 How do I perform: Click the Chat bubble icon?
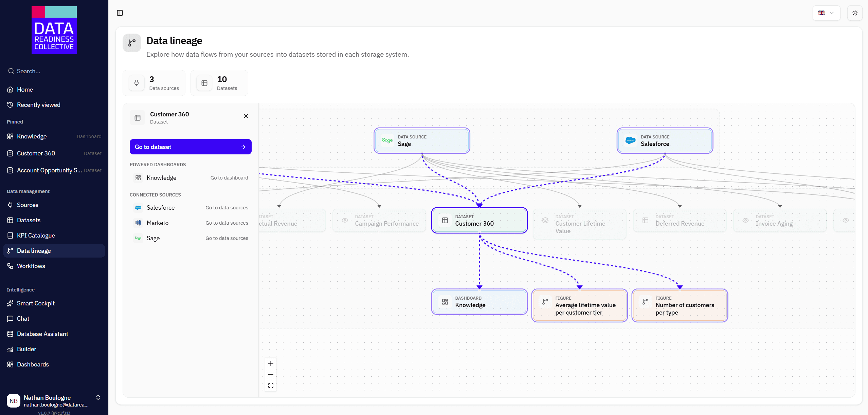[10, 319]
